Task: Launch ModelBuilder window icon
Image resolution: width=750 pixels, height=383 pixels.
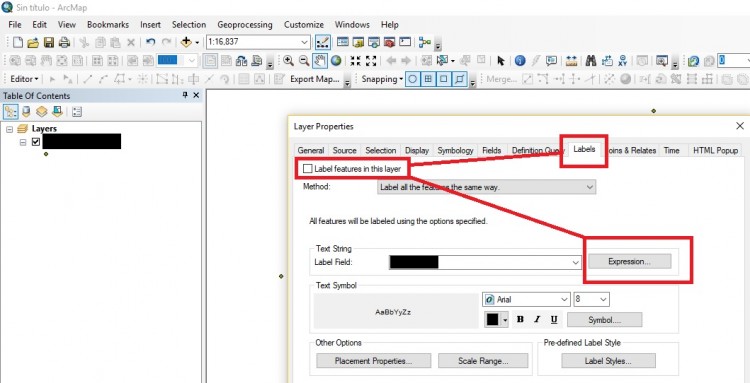Action: coord(425,42)
